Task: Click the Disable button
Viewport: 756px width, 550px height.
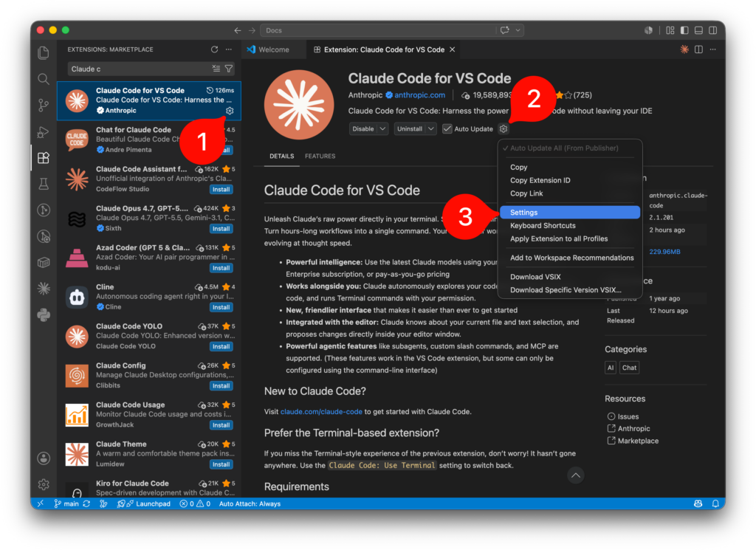Action: pos(363,128)
